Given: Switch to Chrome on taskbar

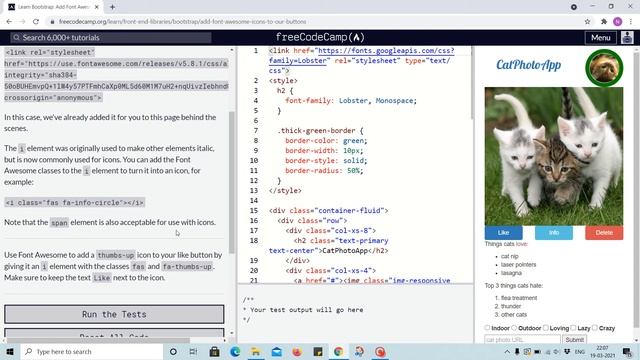Looking at the screenshot, I should (338, 351).
